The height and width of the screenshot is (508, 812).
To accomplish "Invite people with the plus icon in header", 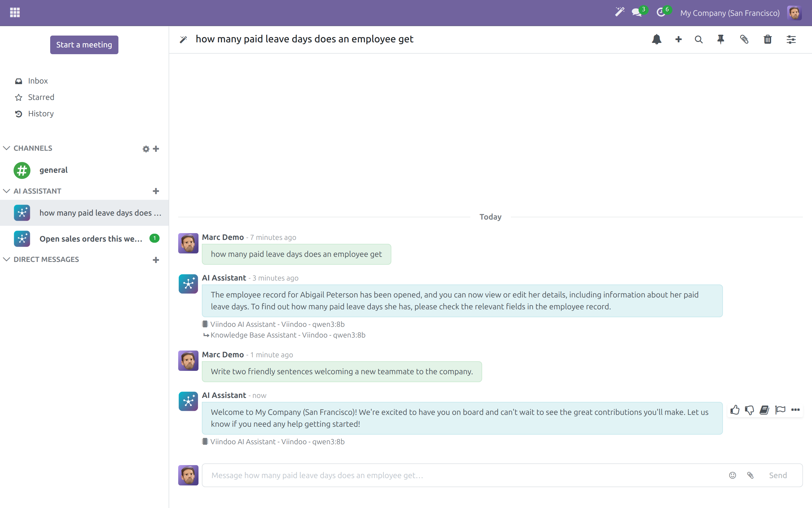I will coord(678,39).
